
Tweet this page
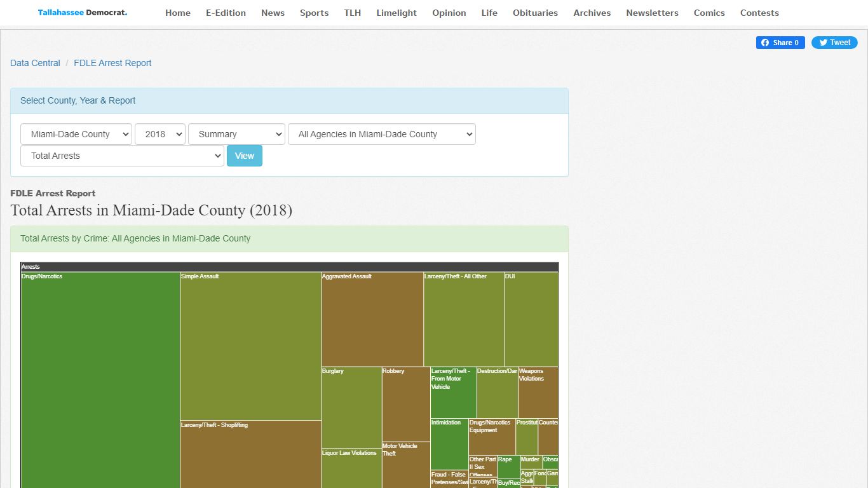coord(834,43)
